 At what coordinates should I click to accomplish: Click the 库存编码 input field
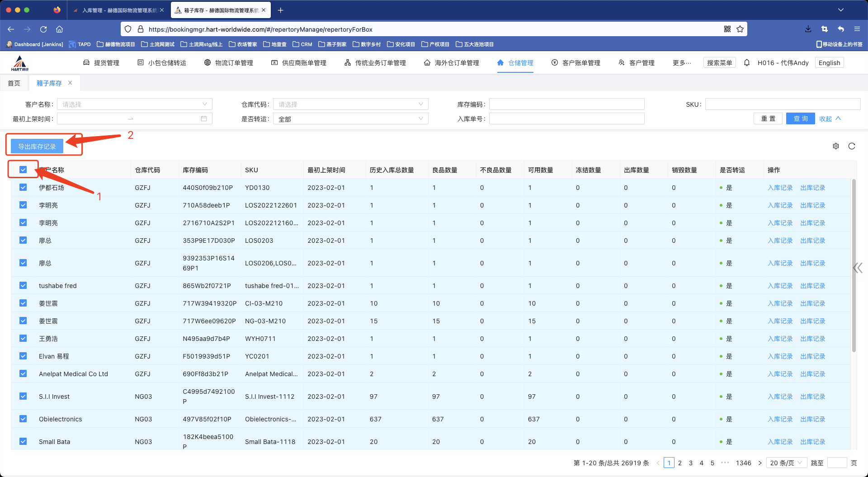[x=566, y=104]
